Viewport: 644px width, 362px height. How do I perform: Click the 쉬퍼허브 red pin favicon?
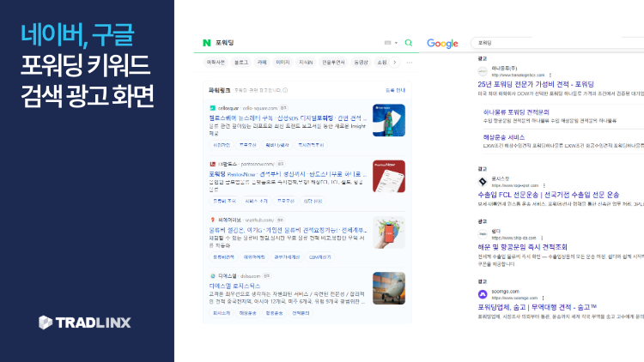[x=212, y=220]
